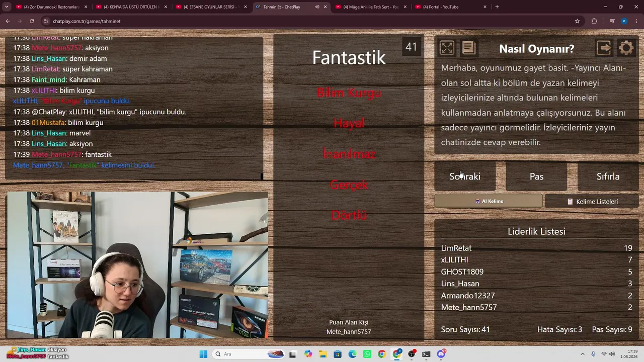Click the forbidden word Hayal
The image size is (644, 362).
tap(349, 123)
